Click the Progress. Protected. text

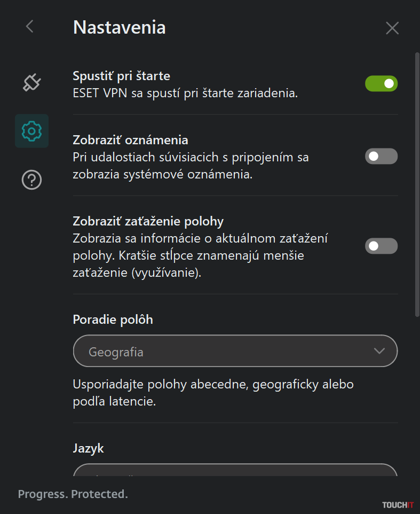(x=73, y=494)
